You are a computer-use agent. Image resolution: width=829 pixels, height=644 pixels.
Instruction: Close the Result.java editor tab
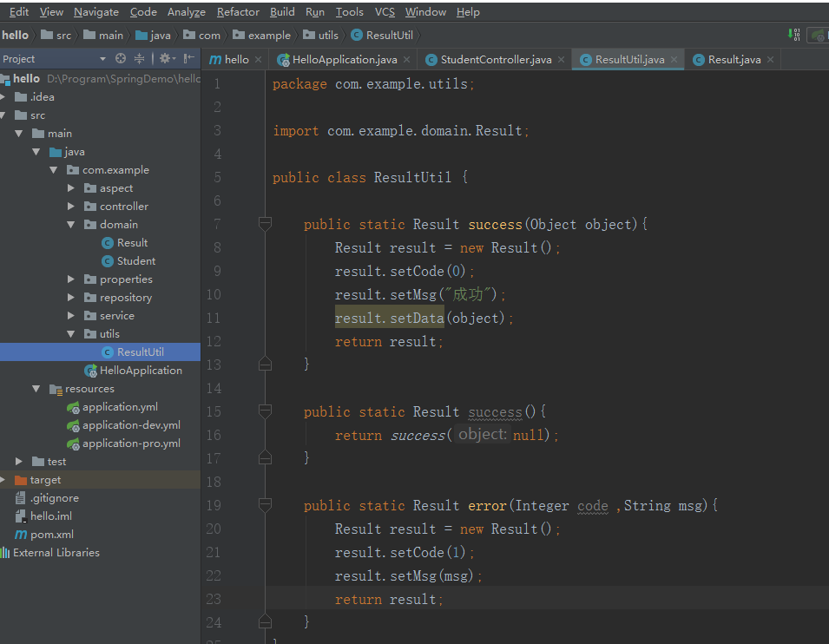pos(769,60)
